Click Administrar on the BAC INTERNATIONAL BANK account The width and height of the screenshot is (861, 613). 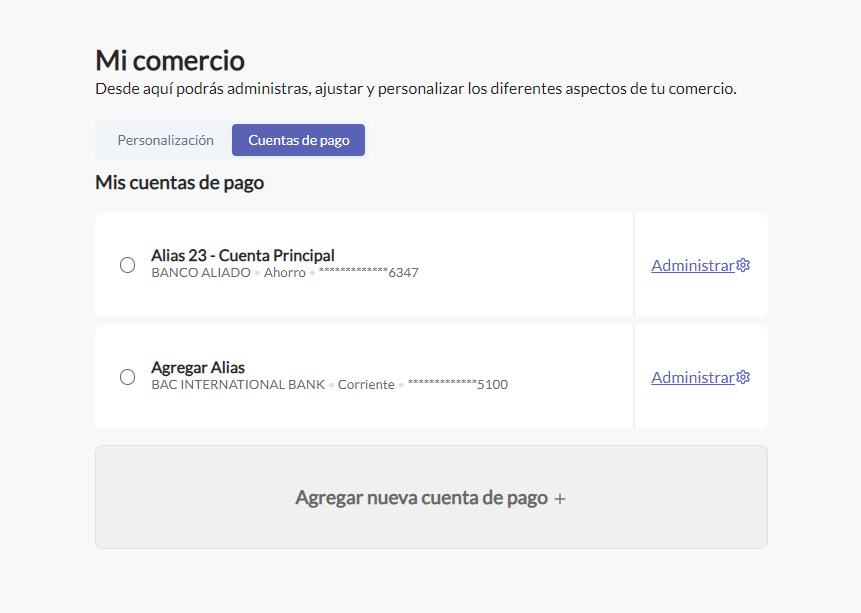pos(692,377)
